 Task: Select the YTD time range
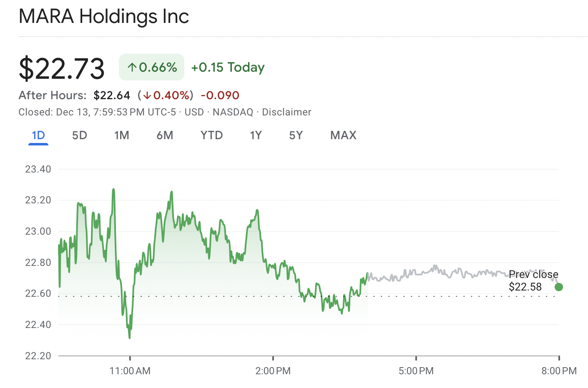[211, 135]
